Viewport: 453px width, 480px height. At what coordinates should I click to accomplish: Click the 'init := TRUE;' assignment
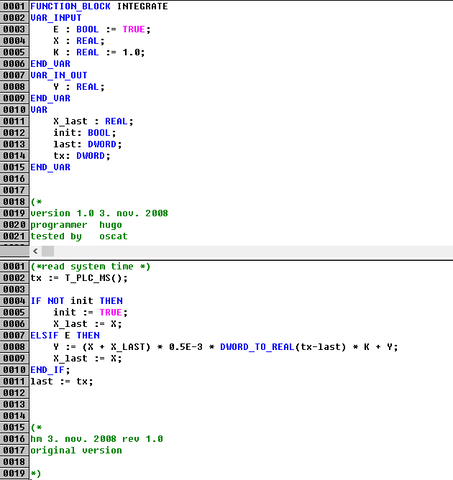pyautogui.click(x=91, y=312)
